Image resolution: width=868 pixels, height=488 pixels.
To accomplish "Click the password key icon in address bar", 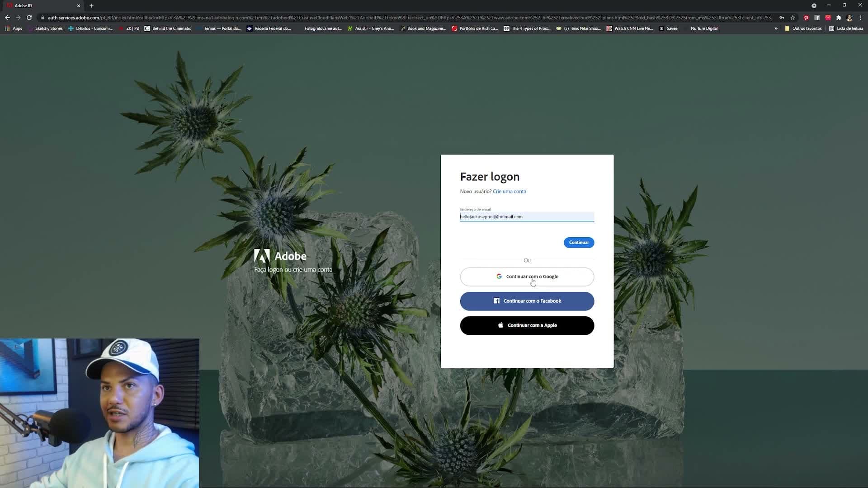I will click(x=782, y=18).
